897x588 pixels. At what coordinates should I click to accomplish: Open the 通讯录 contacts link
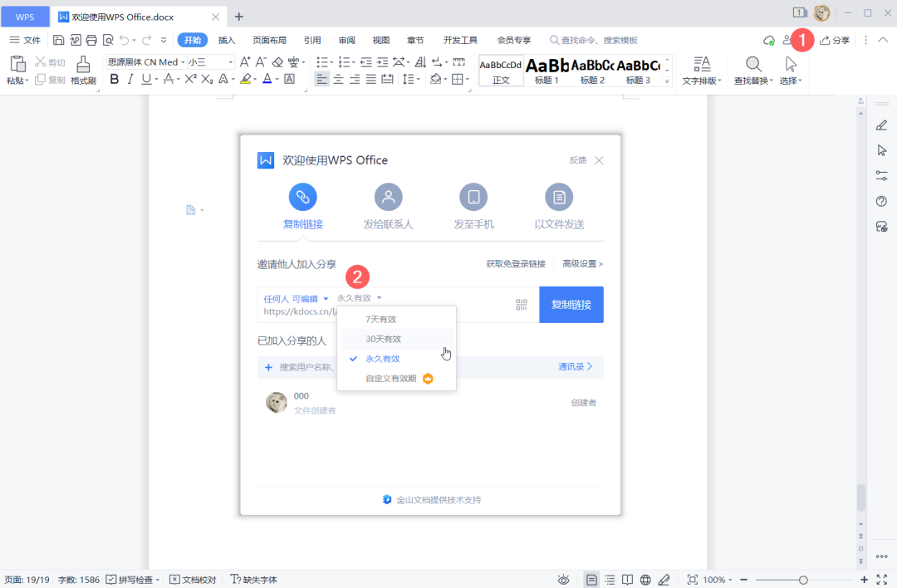click(x=576, y=366)
